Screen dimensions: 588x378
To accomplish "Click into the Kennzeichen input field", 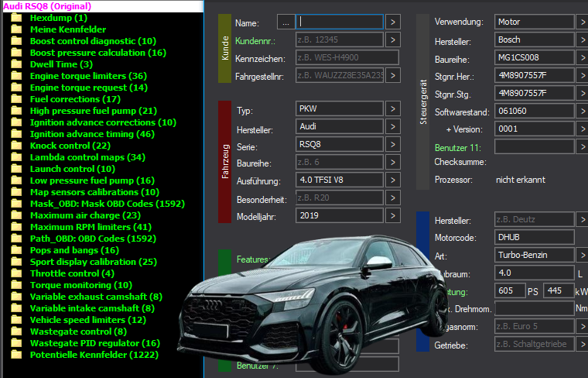I will (x=347, y=57).
